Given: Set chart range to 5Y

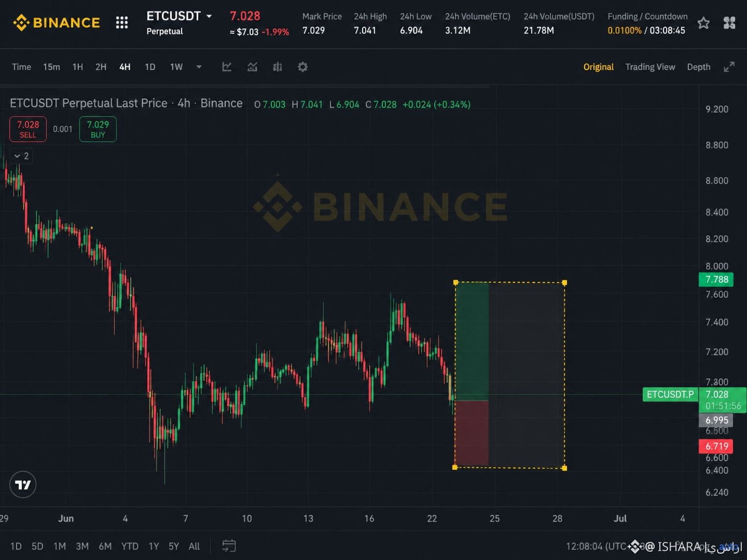Looking at the screenshot, I should pyautogui.click(x=174, y=546).
